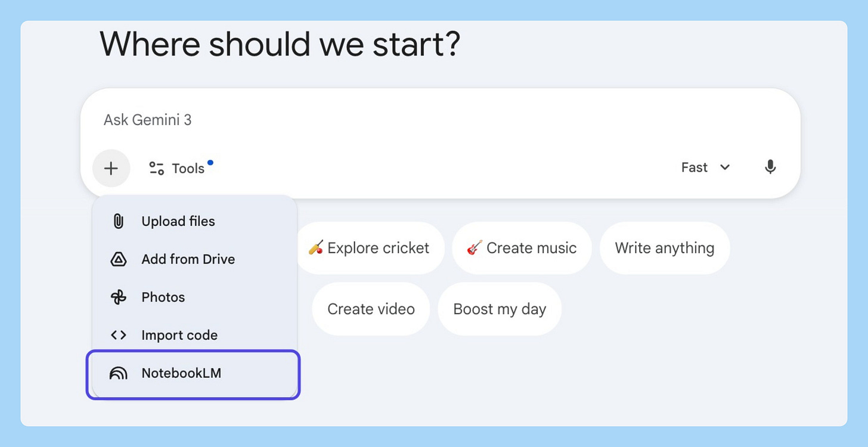Select the Upload files menu entry
Image resolution: width=868 pixels, height=447 pixels.
pyautogui.click(x=178, y=221)
